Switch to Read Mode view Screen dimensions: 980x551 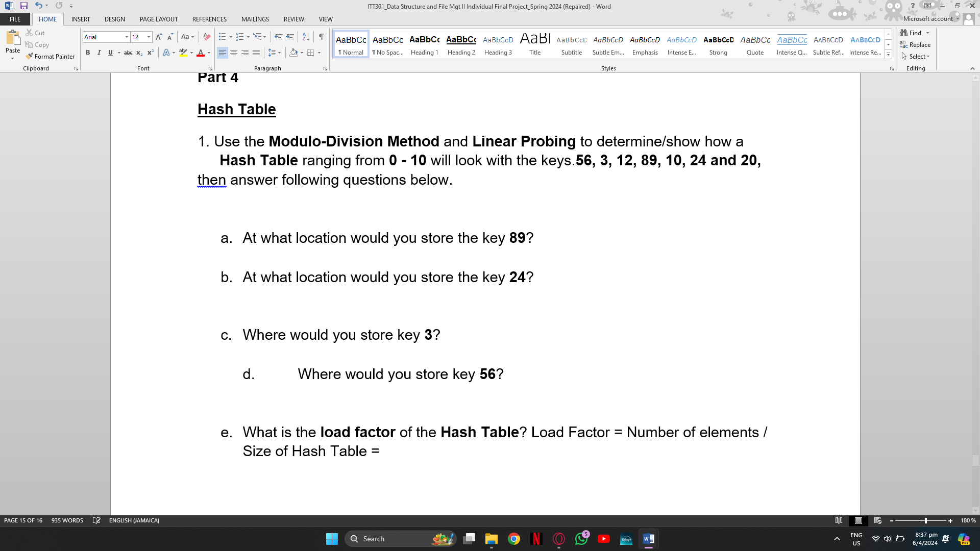pyautogui.click(x=839, y=520)
